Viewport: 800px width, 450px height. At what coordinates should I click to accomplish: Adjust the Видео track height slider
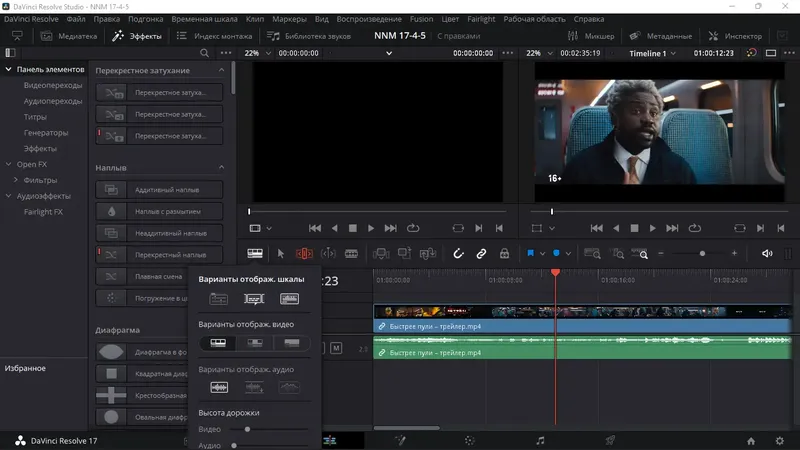(247, 429)
